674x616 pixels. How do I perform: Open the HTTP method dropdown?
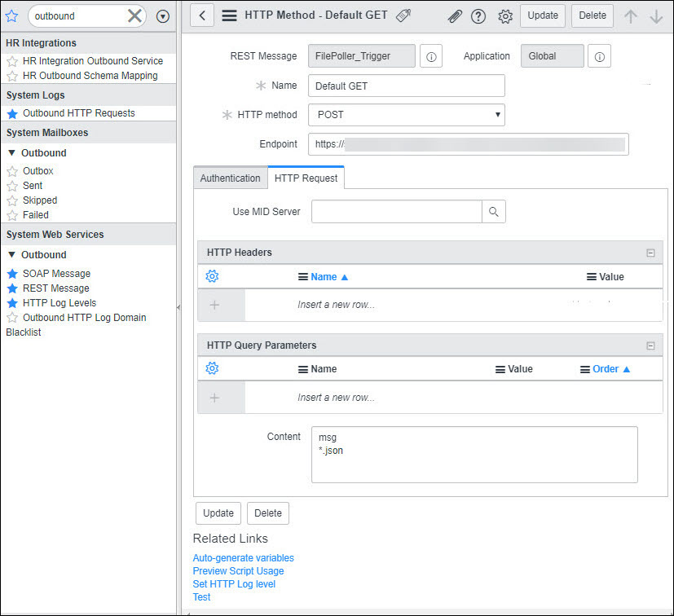(x=406, y=115)
